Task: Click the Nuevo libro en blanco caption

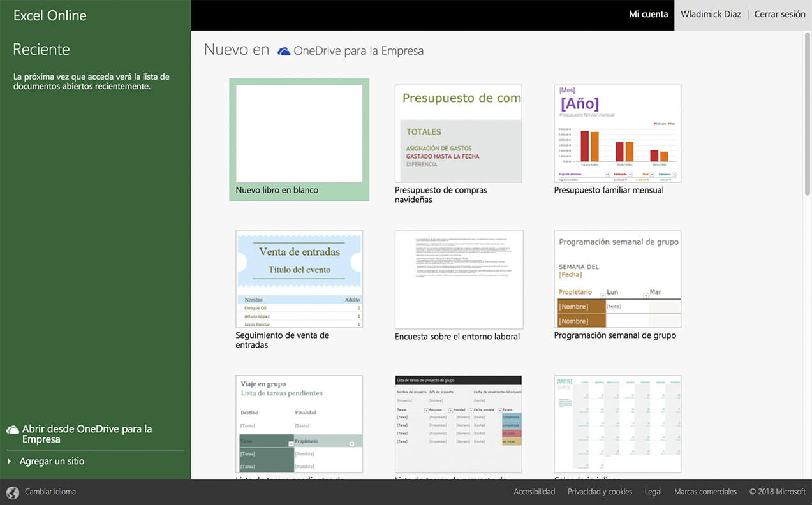Action: pyautogui.click(x=277, y=190)
